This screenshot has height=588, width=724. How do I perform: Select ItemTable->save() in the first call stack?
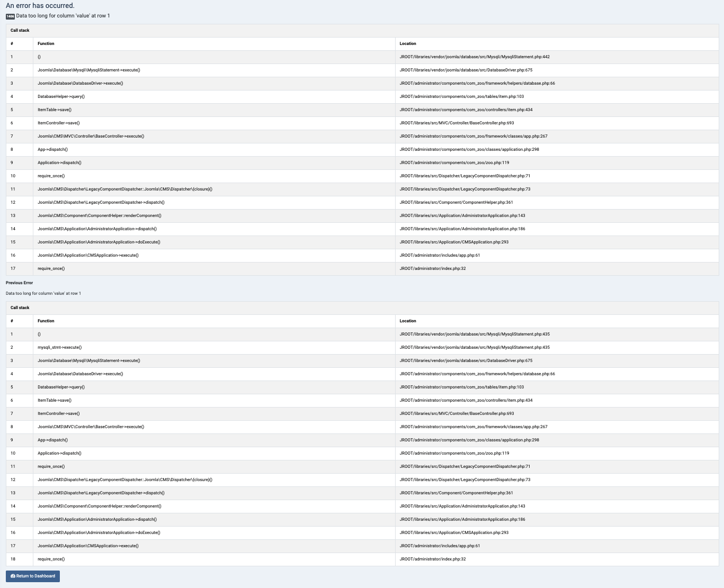[x=54, y=110]
